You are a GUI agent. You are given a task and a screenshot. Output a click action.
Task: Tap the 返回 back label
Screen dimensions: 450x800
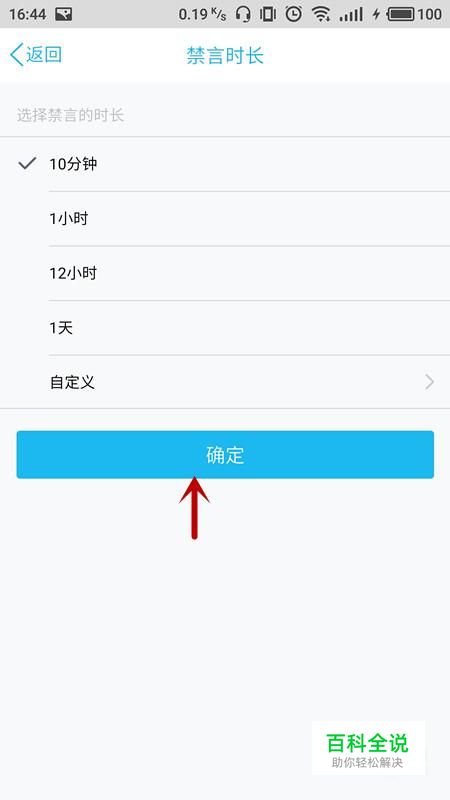tap(44, 54)
